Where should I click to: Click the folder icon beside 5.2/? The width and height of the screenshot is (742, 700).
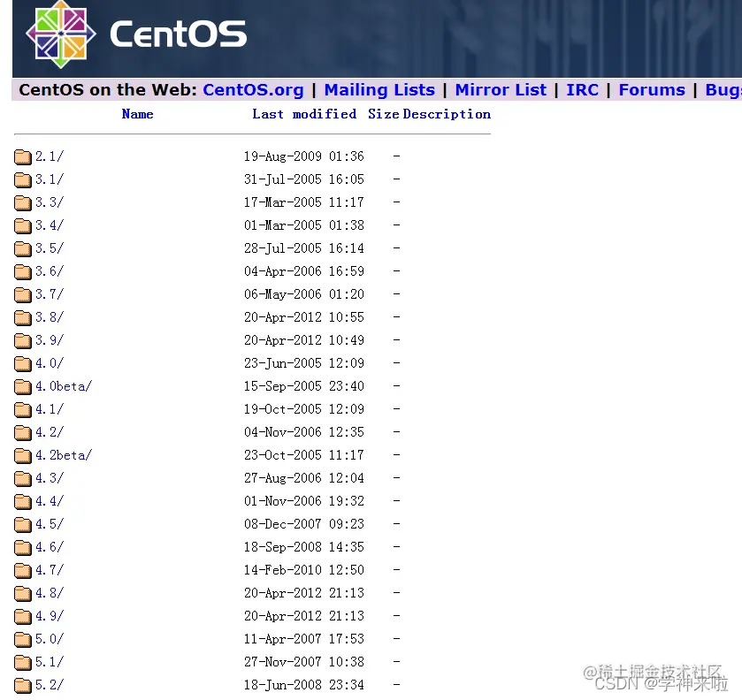pos(23,685)
